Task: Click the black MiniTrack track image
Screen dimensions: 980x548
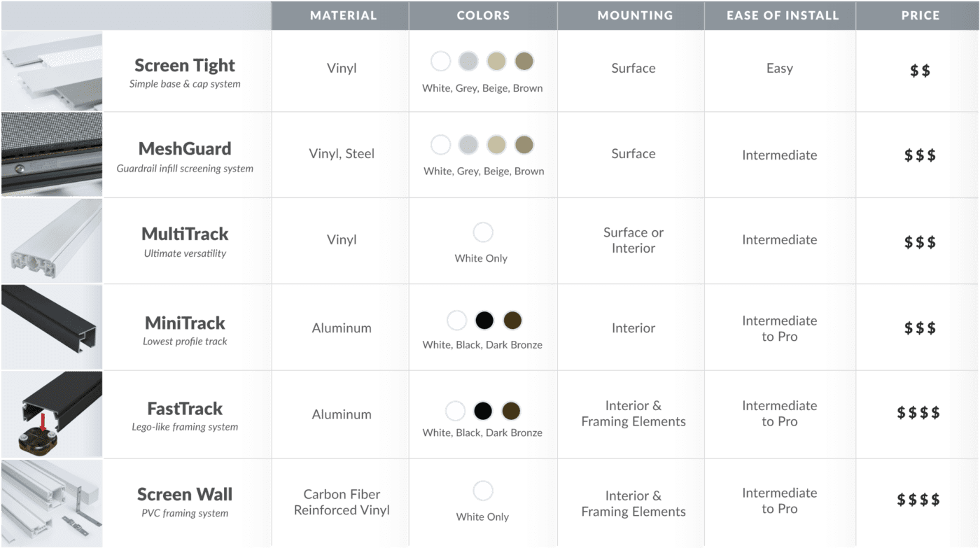Action: click(51, 327)
